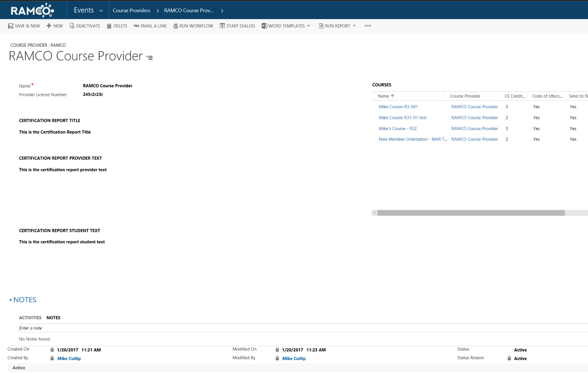The height and width of the screenshot is (373, 588).
Task: Open the Mike Course-R3-001 course
Action: point(398,107)
